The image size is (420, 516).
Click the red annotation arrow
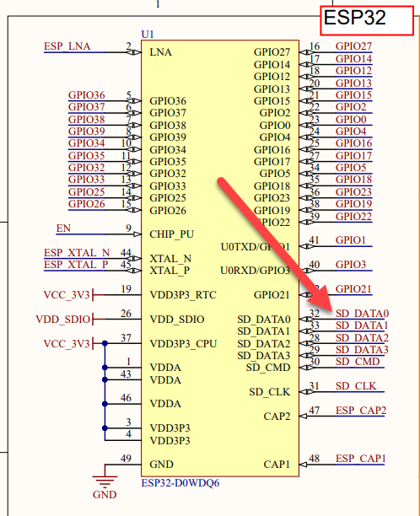277,245
